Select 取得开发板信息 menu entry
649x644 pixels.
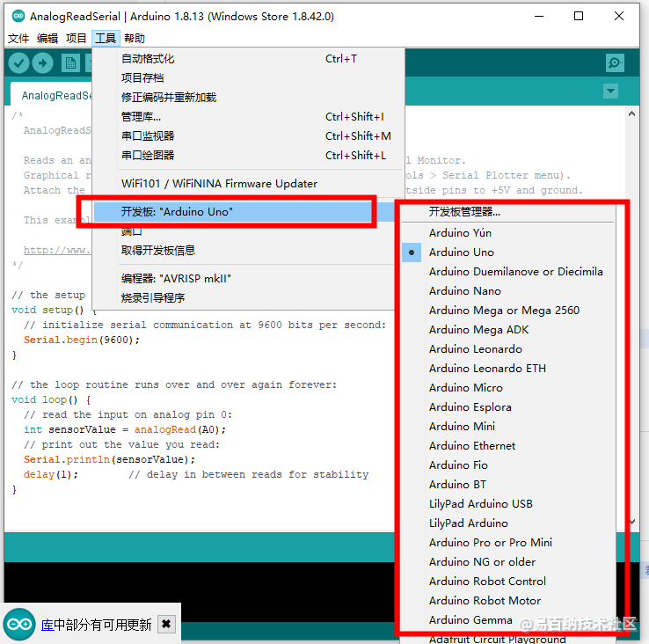pos(244,250)
